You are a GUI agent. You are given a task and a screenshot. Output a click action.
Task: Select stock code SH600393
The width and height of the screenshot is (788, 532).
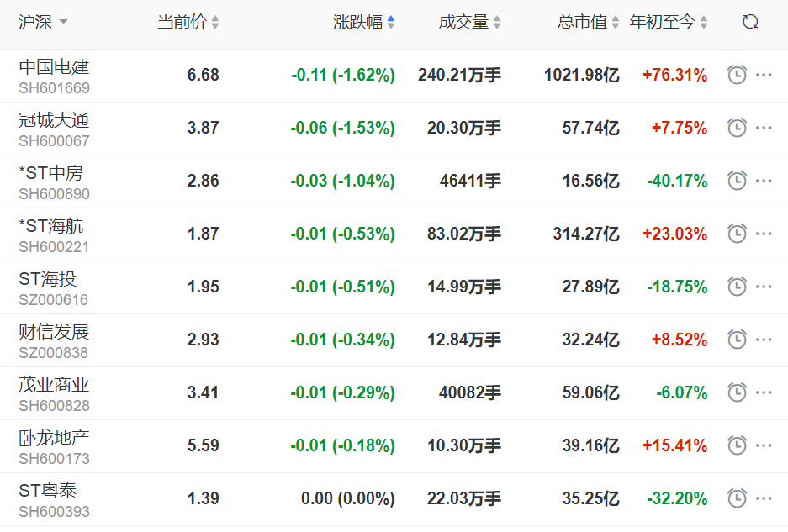coord(55,511)
